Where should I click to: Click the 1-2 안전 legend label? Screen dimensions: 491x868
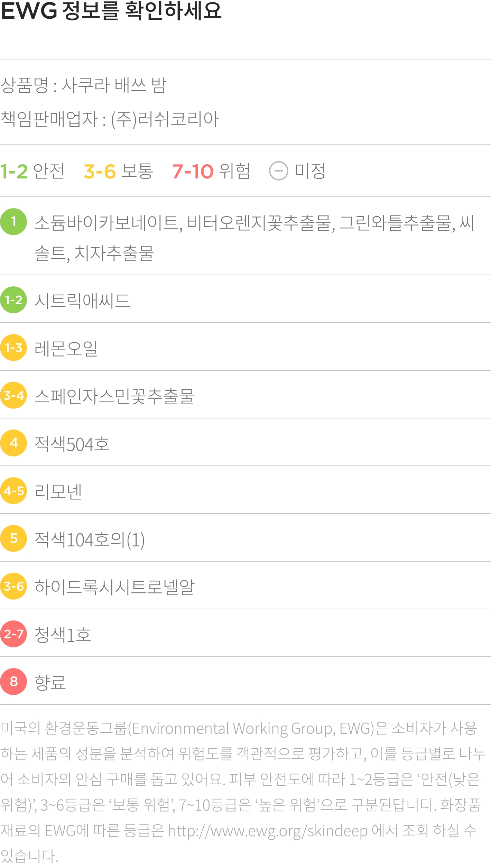[32, 171]
